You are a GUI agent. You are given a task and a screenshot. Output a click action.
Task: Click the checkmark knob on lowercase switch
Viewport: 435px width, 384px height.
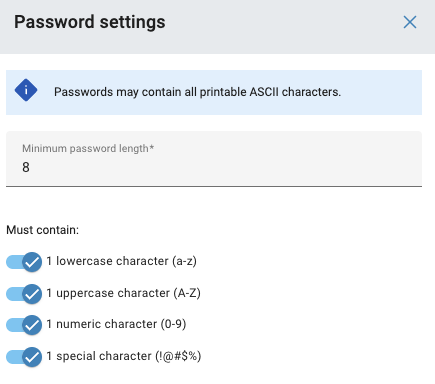[x=32, y=262]
